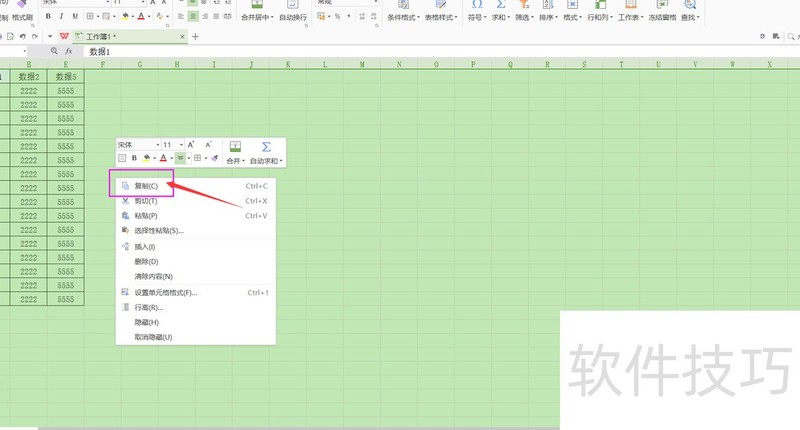Expand the 自动求和 dropdown in mini toolbar

tap(281, 161)
